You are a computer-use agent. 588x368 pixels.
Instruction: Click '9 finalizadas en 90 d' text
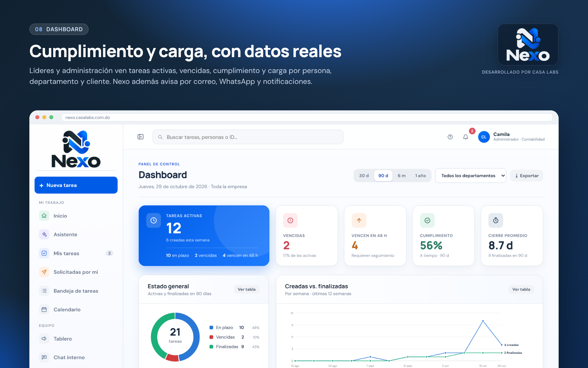click(x=508, y=256)
